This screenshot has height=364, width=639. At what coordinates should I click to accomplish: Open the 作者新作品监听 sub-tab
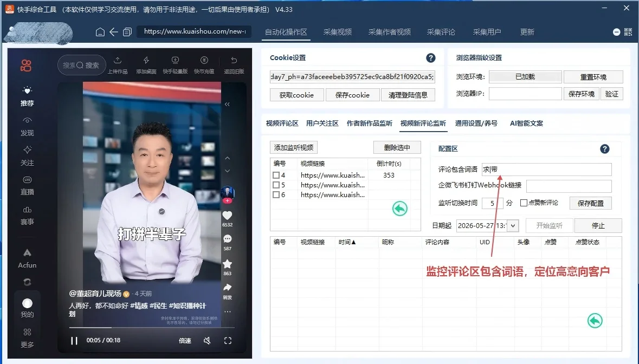pos(370,123)
